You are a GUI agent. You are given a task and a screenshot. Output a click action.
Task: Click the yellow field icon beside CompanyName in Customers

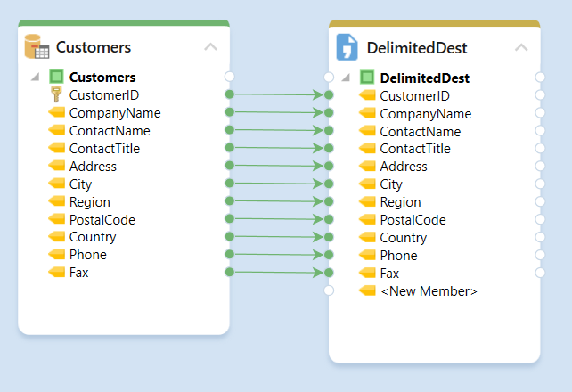pyautogui.click(x=57, y=113)
